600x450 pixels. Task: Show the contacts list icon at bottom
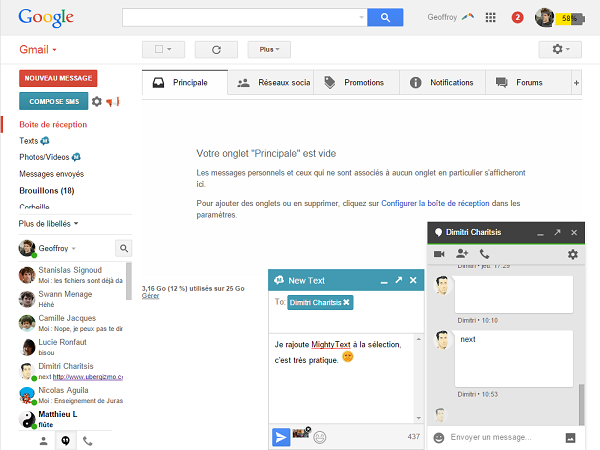(44, 441)
